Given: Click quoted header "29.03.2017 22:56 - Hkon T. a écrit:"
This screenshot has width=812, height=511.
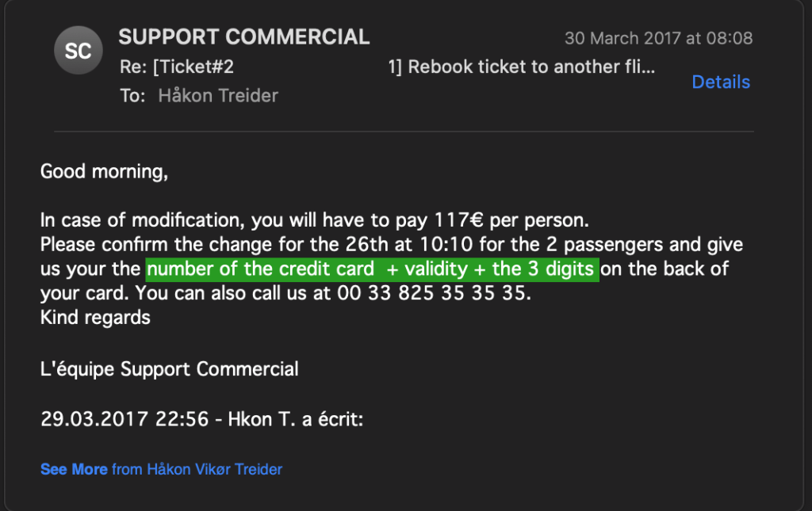Looking at the screenshot, I should 201,418.
